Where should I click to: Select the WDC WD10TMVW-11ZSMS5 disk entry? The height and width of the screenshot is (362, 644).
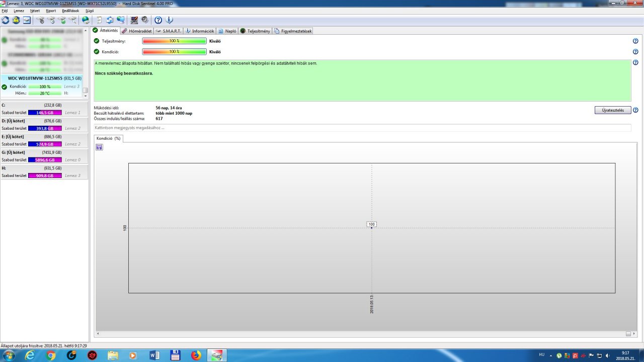(x=41, y=86)
